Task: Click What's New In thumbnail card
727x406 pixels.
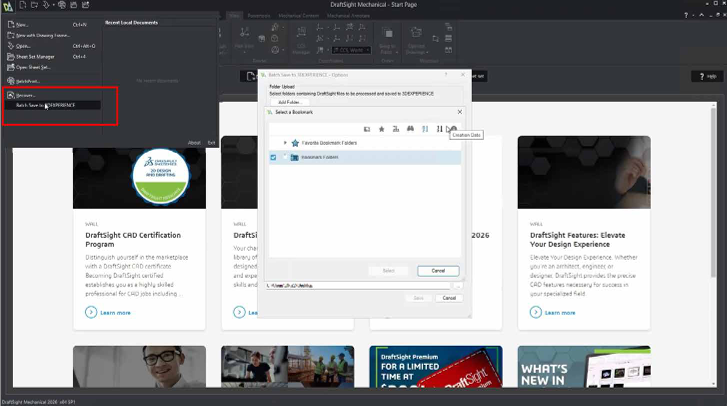Action: [x=584, y=367]
